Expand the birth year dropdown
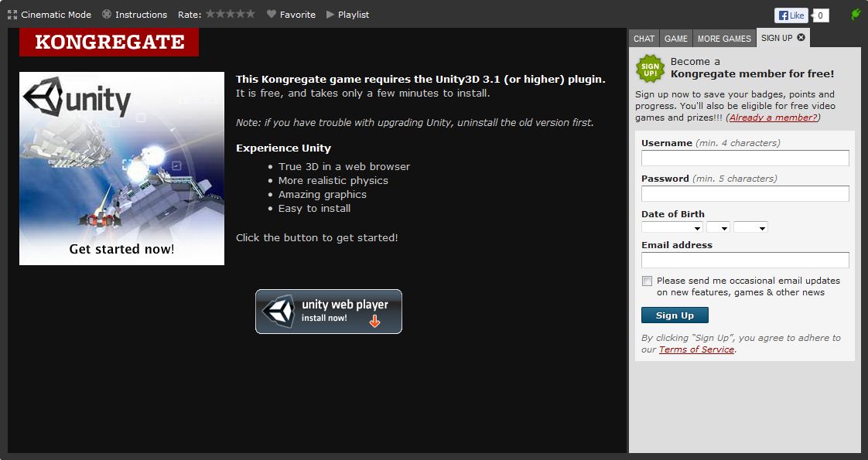The height and width of the screenshot is (460, 868). tap(750, 227)
